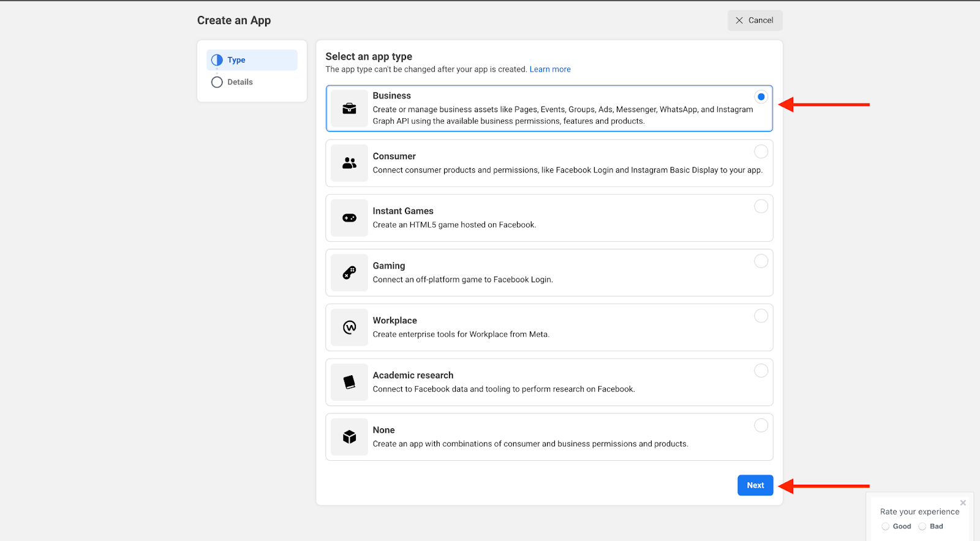Image resolution: width=980 pixels, height=541 pixels.
Task: Click 'Create an HTML5 game hosted' description
Action: coord(454,225)
